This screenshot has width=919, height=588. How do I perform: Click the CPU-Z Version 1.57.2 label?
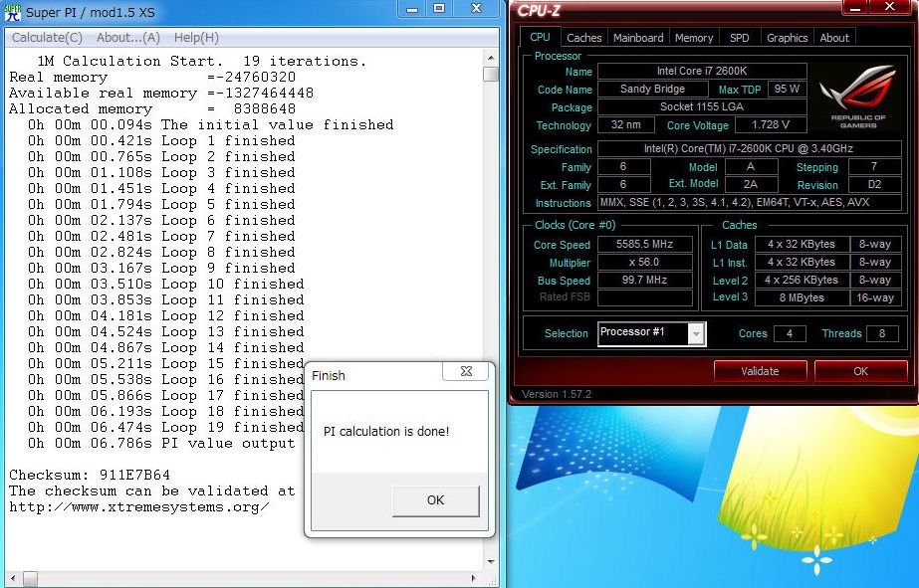[557, 394]
